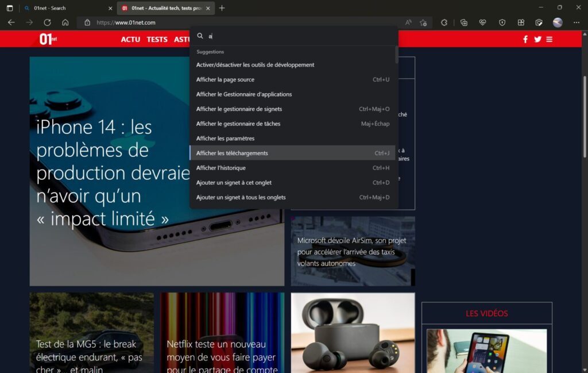Choose Afficher le gestionnaire de tâches
Image resolution: width=588 pixels, height=373 pixels.
point(292,124)
